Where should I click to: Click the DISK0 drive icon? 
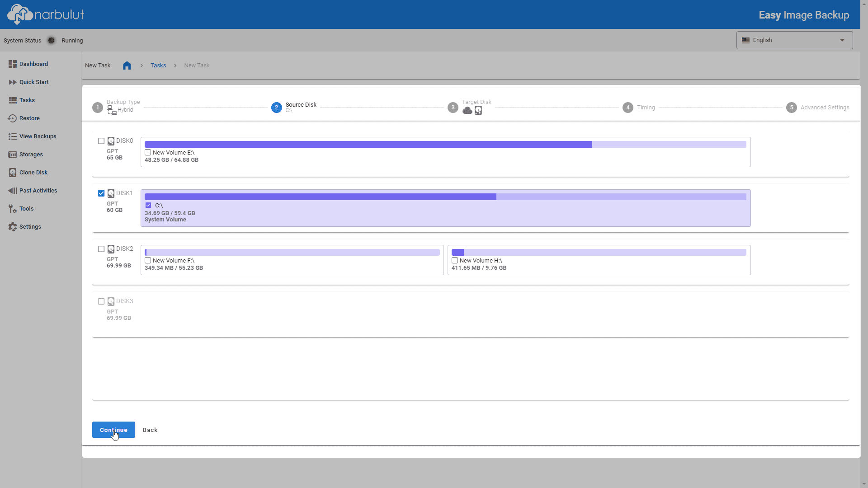[111, 141]
